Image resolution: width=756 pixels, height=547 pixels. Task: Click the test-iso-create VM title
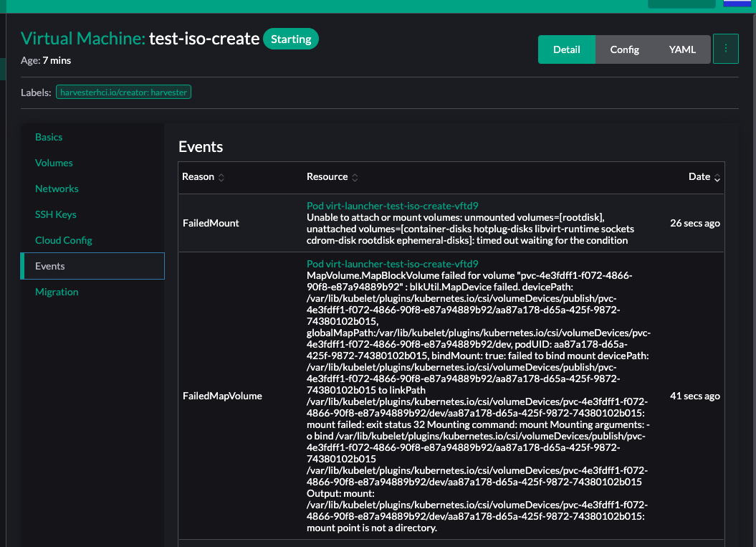point(204,39)
